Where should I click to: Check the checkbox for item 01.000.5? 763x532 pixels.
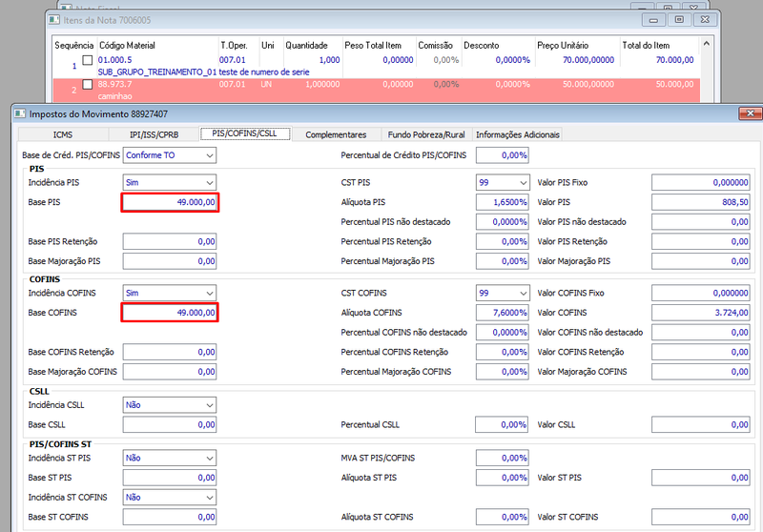(x=88, y=60)
